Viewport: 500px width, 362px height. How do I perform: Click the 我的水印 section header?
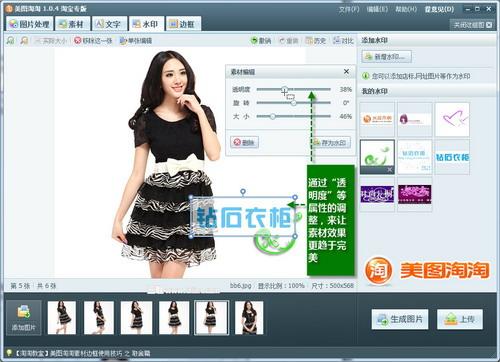point(374,91)
